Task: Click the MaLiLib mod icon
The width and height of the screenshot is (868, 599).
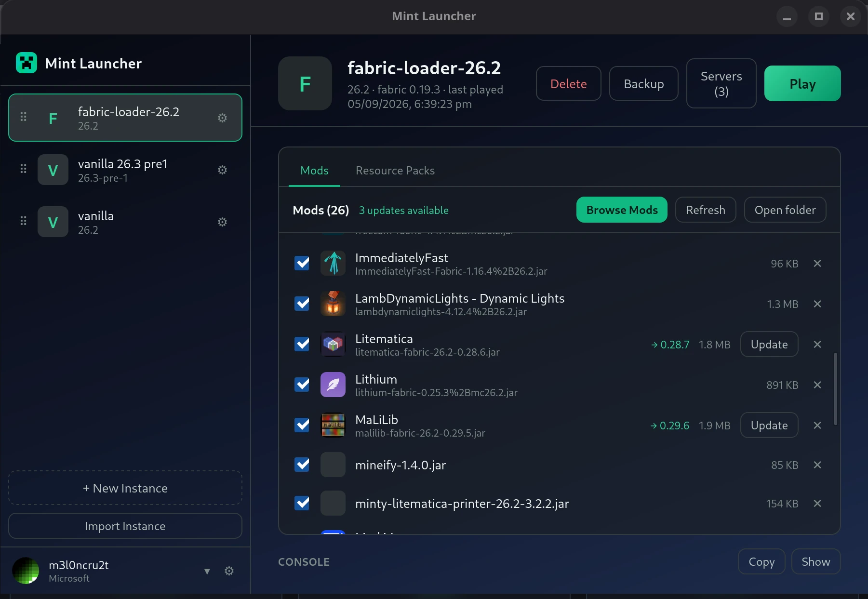Action: [333, 425]
